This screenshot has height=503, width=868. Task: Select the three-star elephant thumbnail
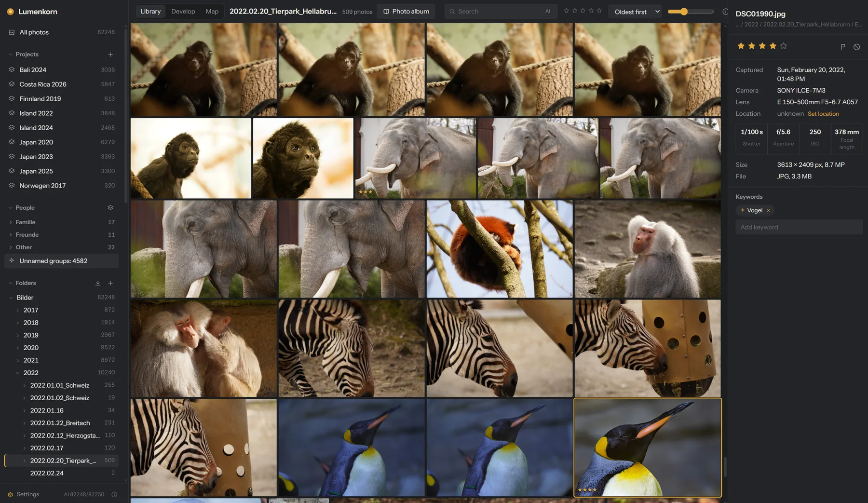click(416, 158)
